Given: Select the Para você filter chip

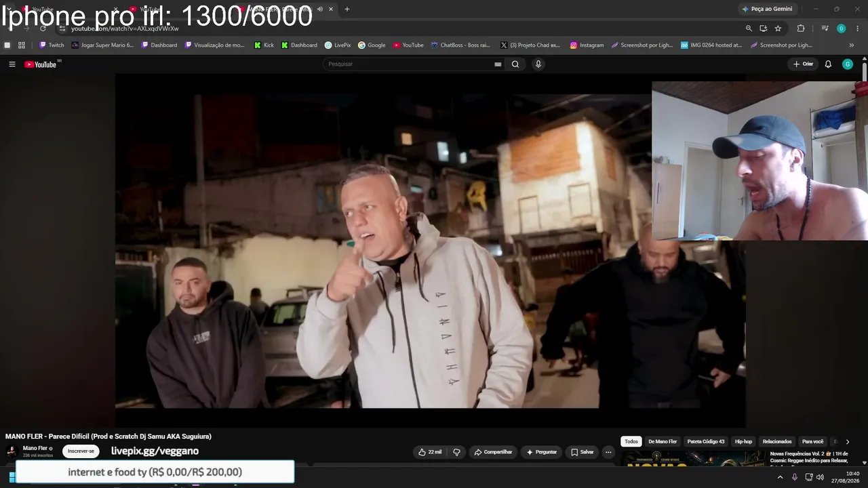Looking at the screenshot, I should [x=812, y=442].
